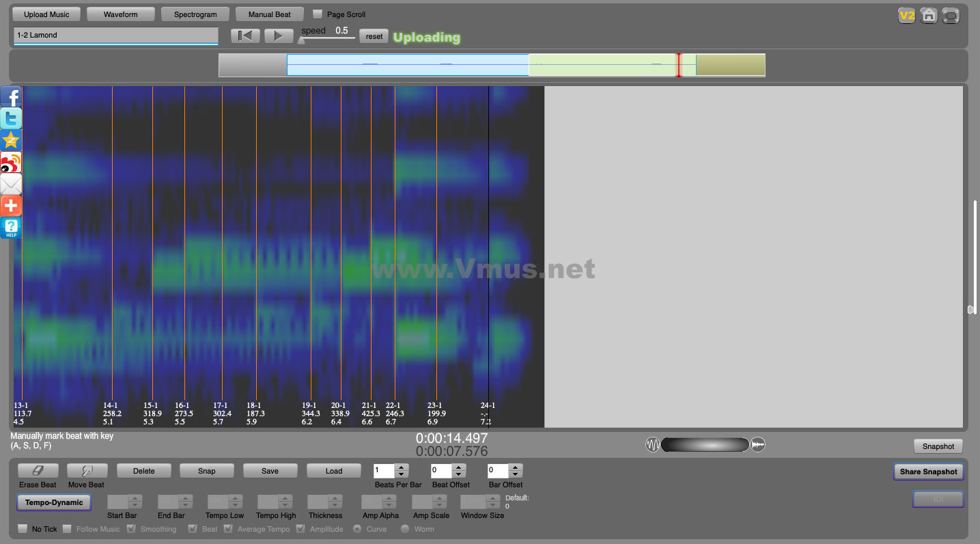Screen dimensions: 980x544
Task: Click beat marker label 22-1
Action: click(393, 405)
